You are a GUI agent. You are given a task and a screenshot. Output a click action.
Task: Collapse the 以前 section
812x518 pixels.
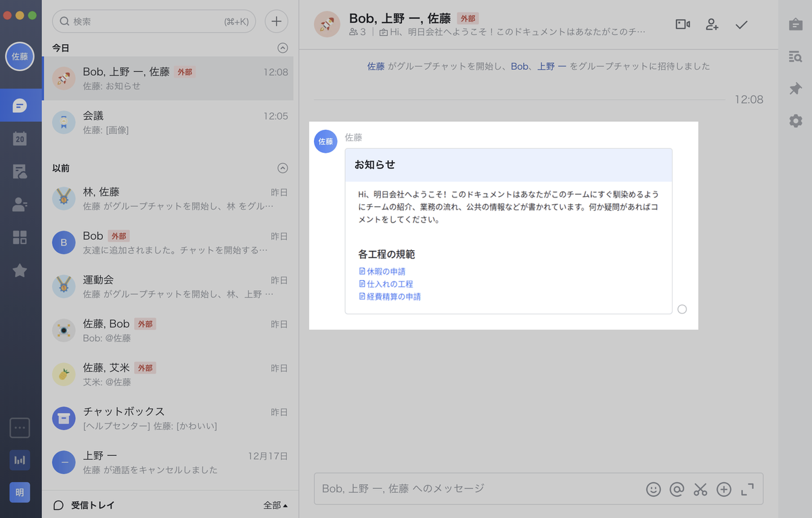tap(283, 168)
